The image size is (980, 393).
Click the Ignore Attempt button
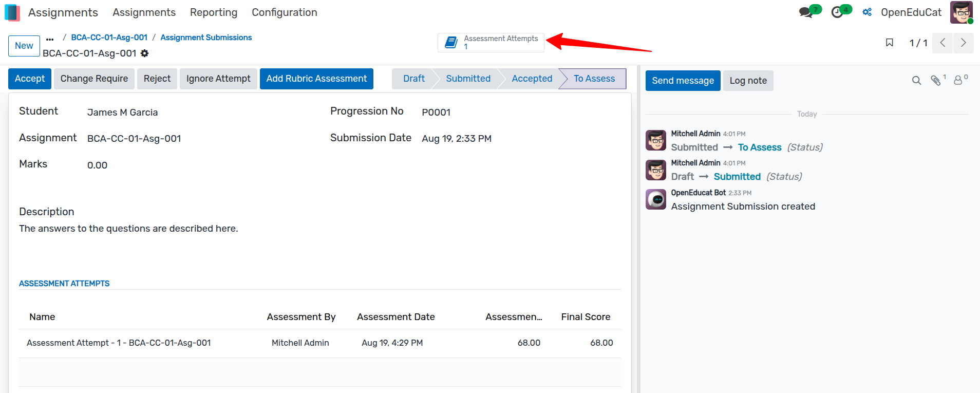(x=218, y=79)
